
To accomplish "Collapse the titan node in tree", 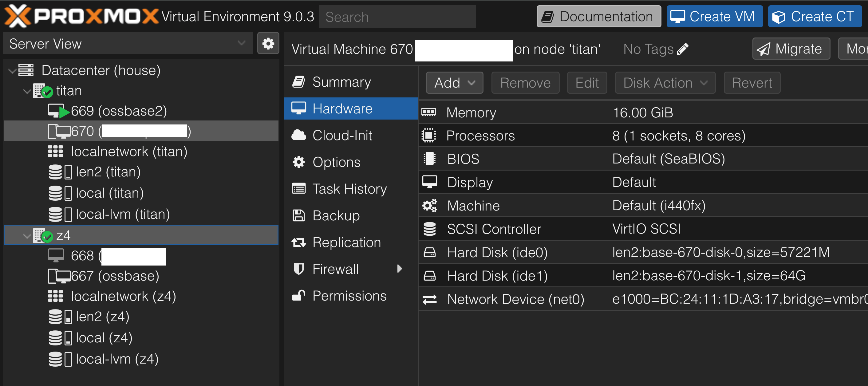I will (x=27, y=91).
